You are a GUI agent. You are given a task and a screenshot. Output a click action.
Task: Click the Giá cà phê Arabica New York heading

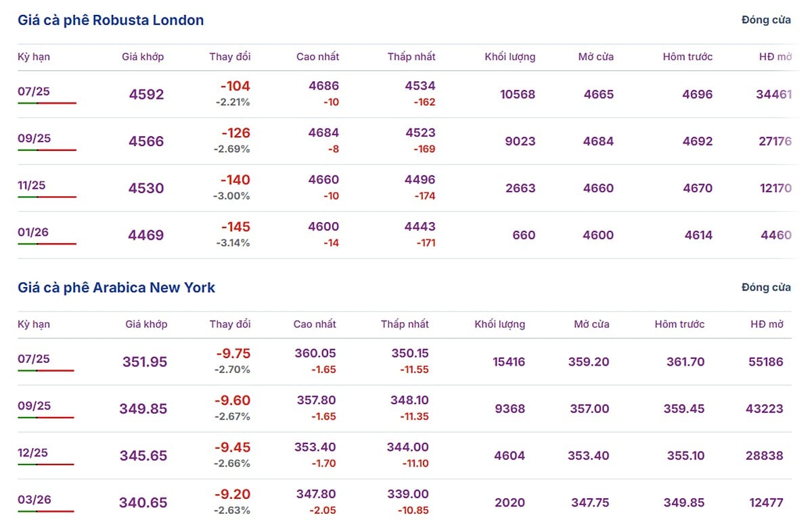coord(116,288)
